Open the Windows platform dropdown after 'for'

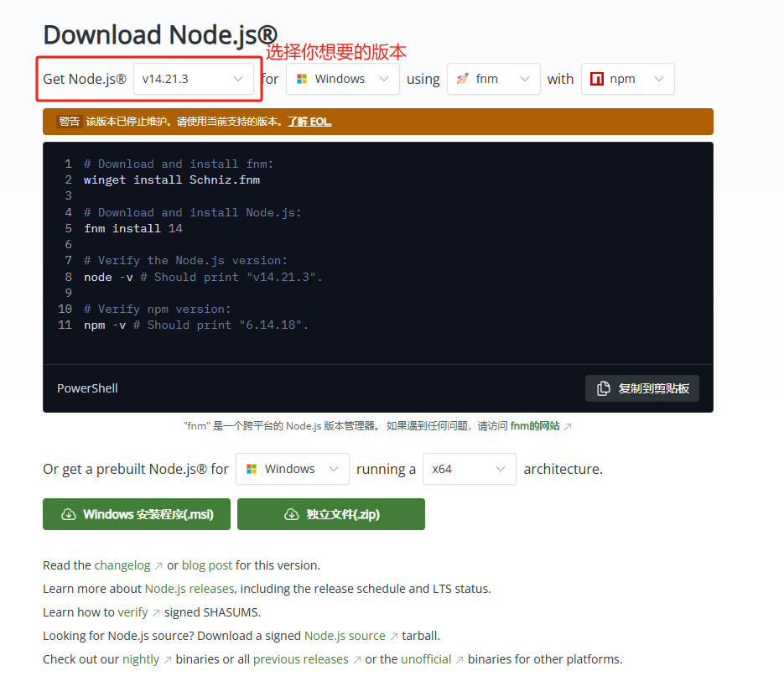point(342,79)
